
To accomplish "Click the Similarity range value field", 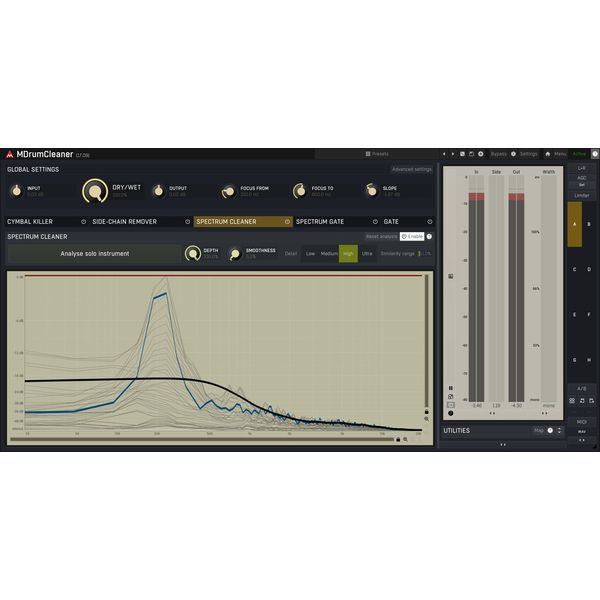I will [x=425, y=254].
